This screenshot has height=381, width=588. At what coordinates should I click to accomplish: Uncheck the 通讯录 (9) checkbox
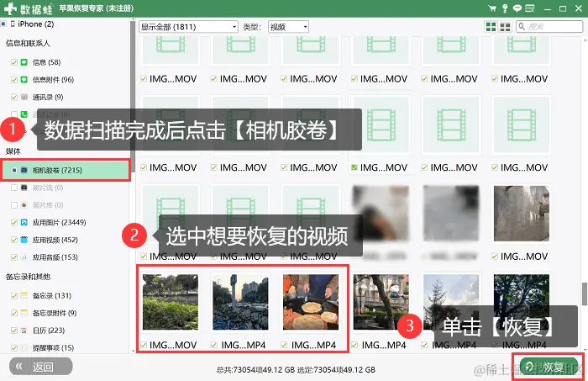[x=14, y=98]
